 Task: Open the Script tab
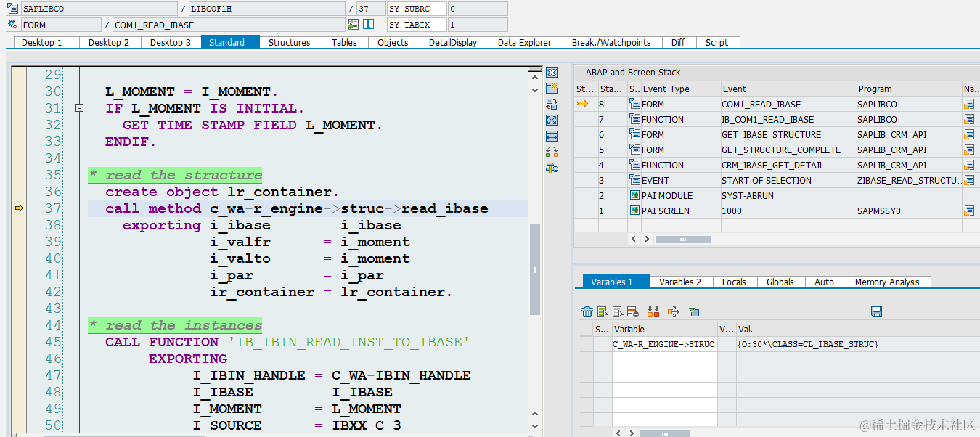tap(716, 43)
